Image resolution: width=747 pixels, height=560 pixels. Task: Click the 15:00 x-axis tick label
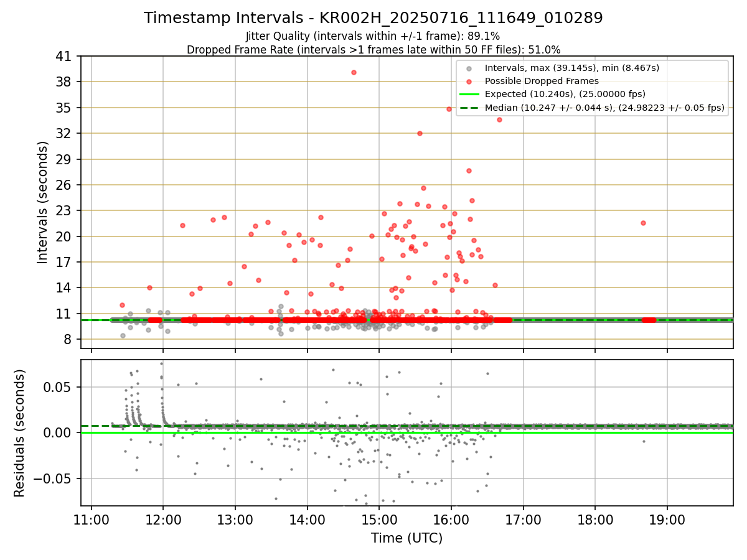click(x=379, y=519)
